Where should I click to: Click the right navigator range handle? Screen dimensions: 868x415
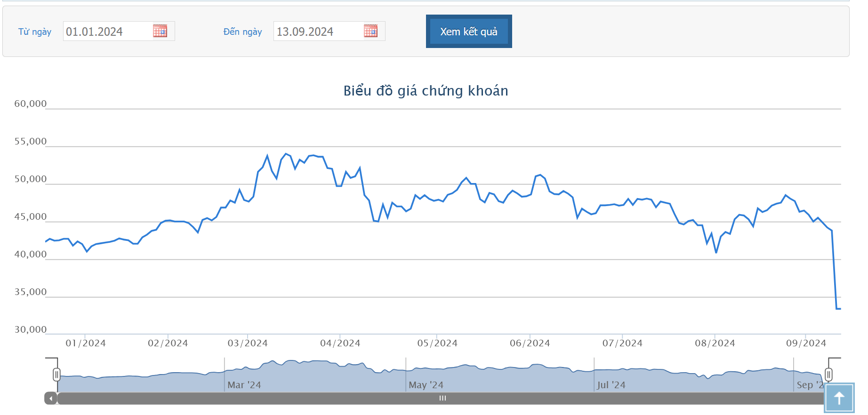pos(828,375)
